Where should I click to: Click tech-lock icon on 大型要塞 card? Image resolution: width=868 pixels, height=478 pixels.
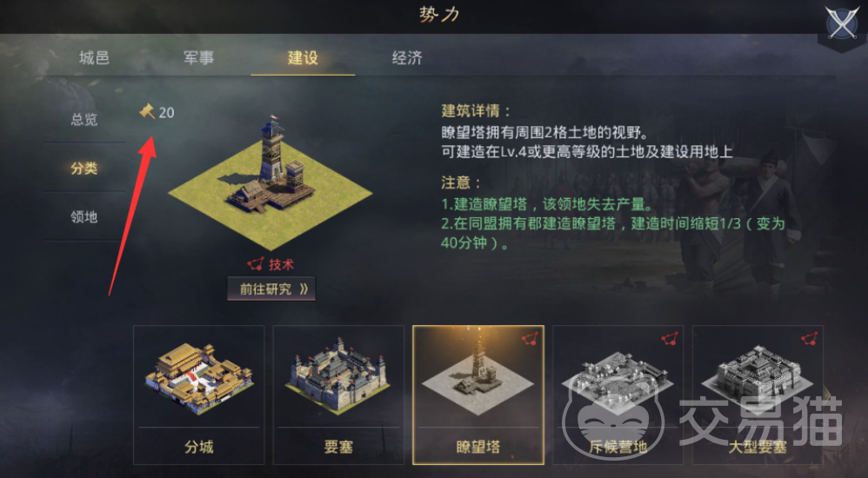point(810,339)
